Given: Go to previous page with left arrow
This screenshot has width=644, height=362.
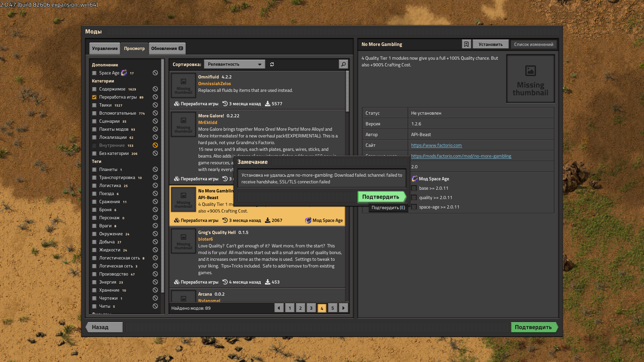Looking at the screenshot, I should (x=279, y=308).
